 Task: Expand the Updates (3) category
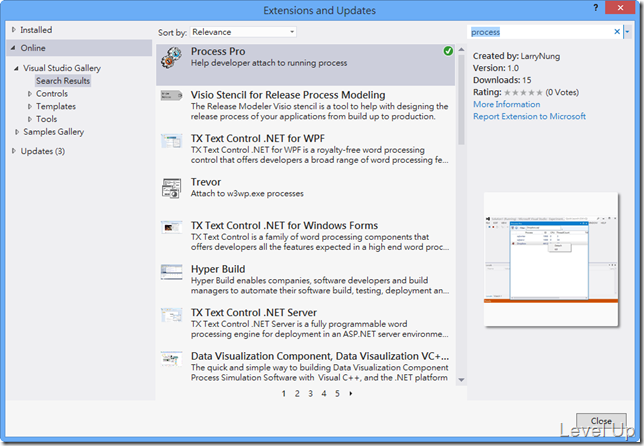(x=14, y=151)
